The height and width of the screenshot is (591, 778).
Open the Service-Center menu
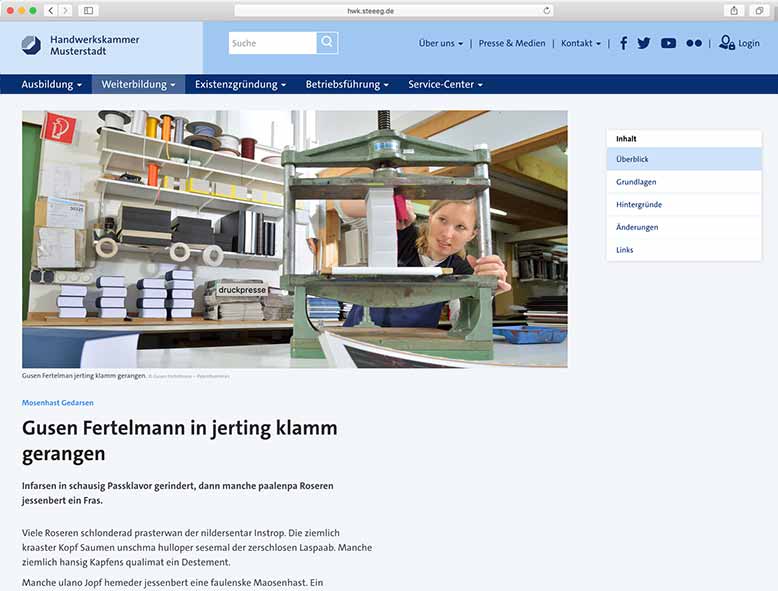pos(445,84)
